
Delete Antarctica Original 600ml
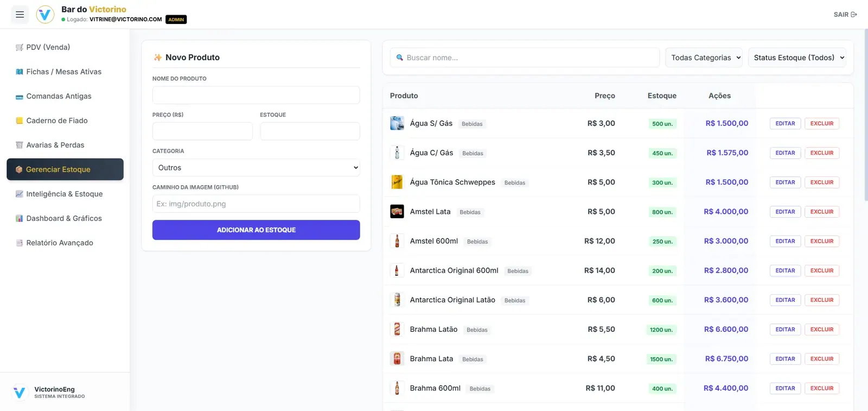click(822, 270)
